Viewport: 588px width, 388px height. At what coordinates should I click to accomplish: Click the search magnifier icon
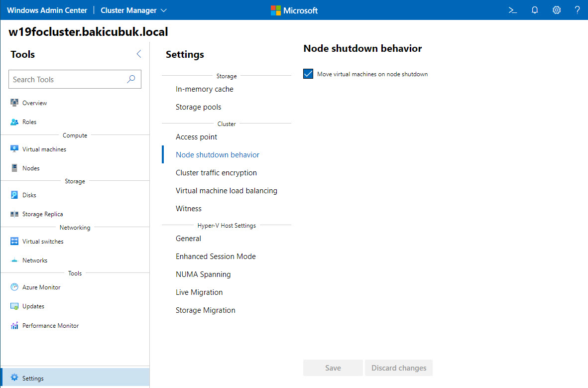click(x=131, y=79)
